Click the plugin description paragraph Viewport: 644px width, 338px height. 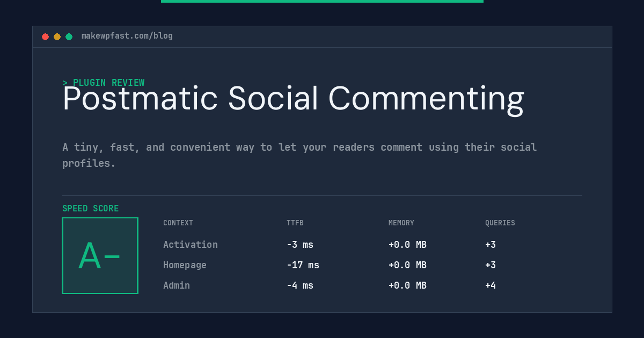(299, 155)
